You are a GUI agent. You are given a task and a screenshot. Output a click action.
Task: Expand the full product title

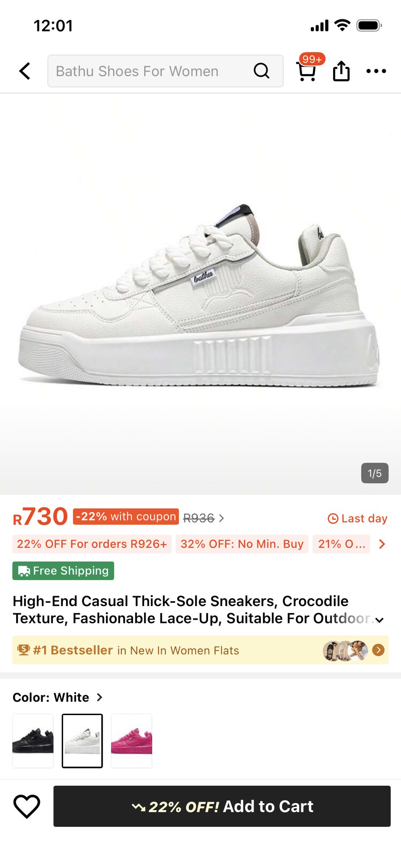379,620
